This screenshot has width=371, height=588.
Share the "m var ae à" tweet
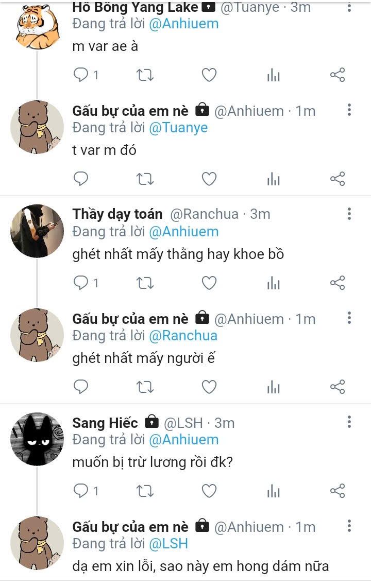(x=337, y=76)
